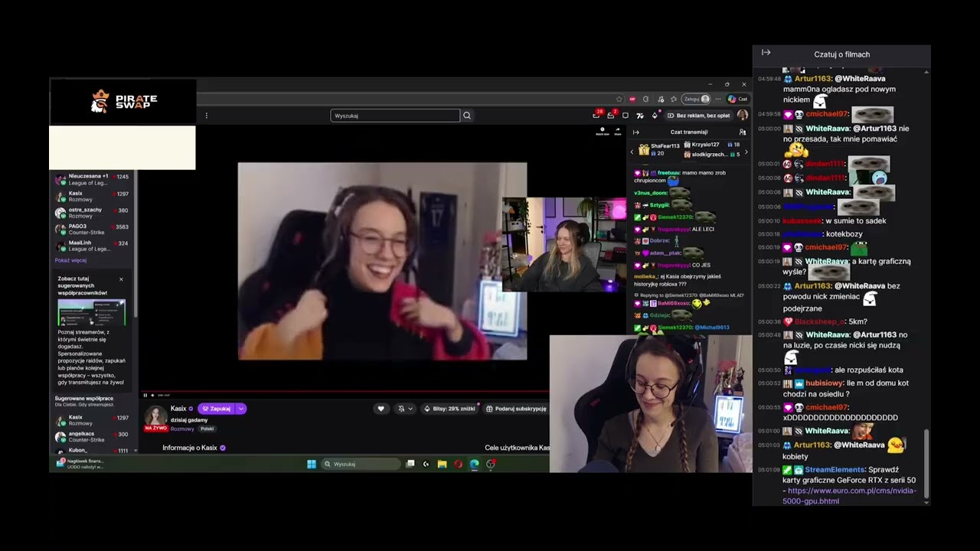Close the suggested collaborators popup
The image size is (980, 551).
click(x=121, y=279)
